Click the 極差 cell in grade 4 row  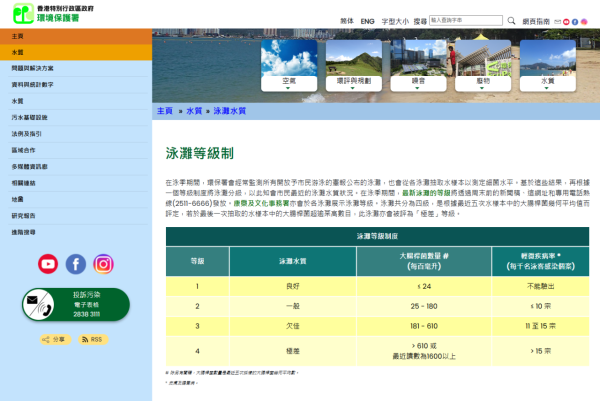click(293, 351)
